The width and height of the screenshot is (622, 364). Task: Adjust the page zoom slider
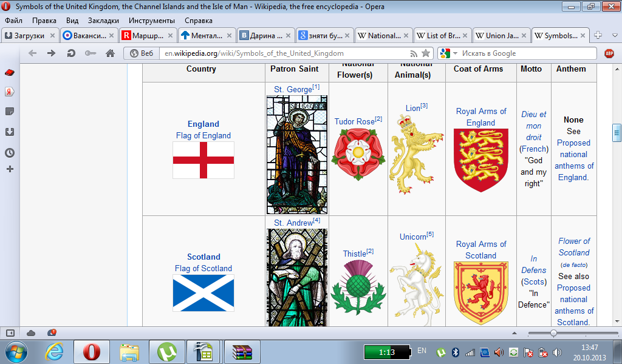553,333
